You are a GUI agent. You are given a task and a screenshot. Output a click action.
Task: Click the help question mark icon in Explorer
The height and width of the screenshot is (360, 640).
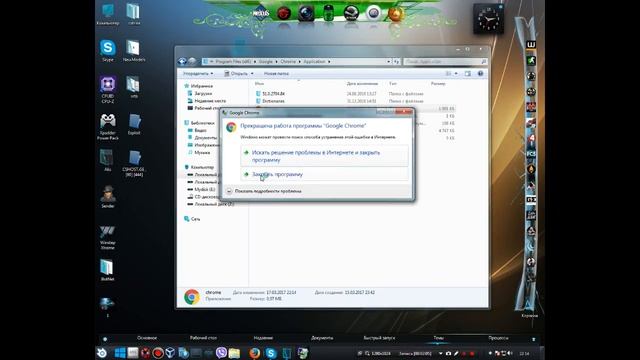[480, 73]
